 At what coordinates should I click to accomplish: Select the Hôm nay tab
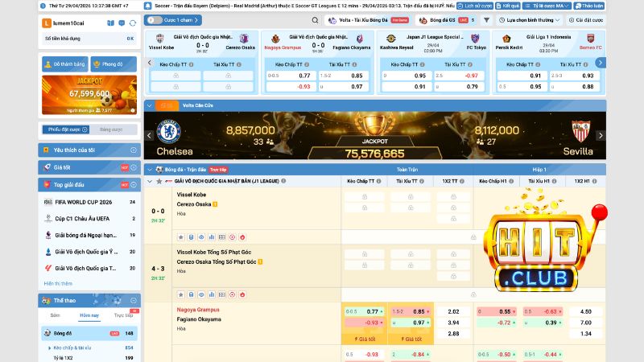click(x=89, y=315)
